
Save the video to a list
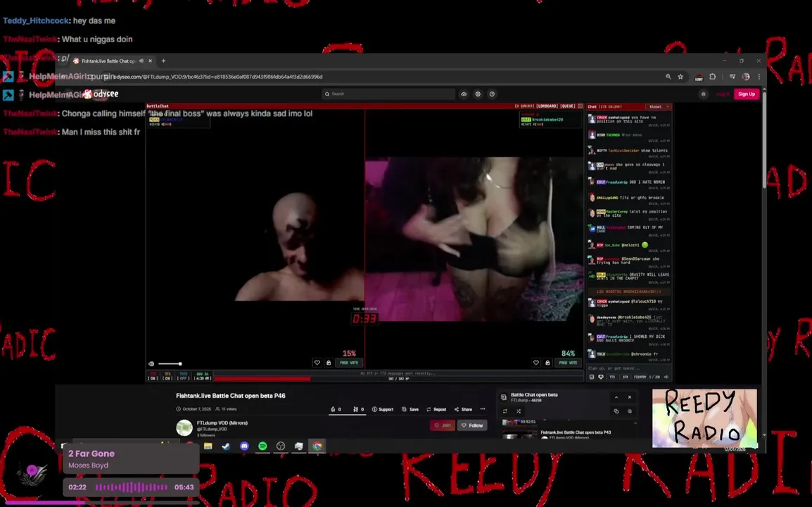410,410
